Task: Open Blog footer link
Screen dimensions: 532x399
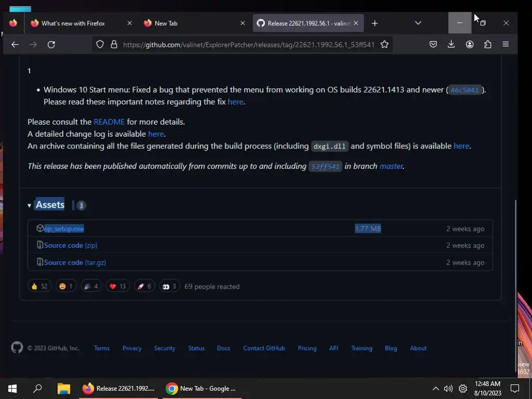Action: point(391,348)
